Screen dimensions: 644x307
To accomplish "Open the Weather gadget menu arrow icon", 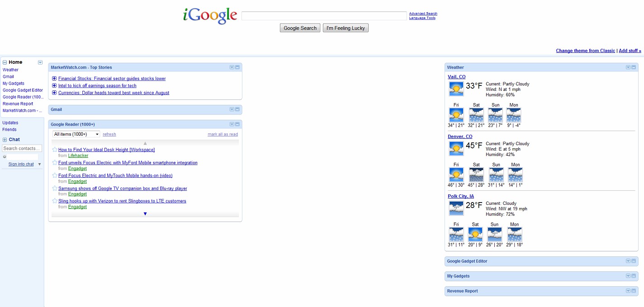I will [x=628, y=67].
